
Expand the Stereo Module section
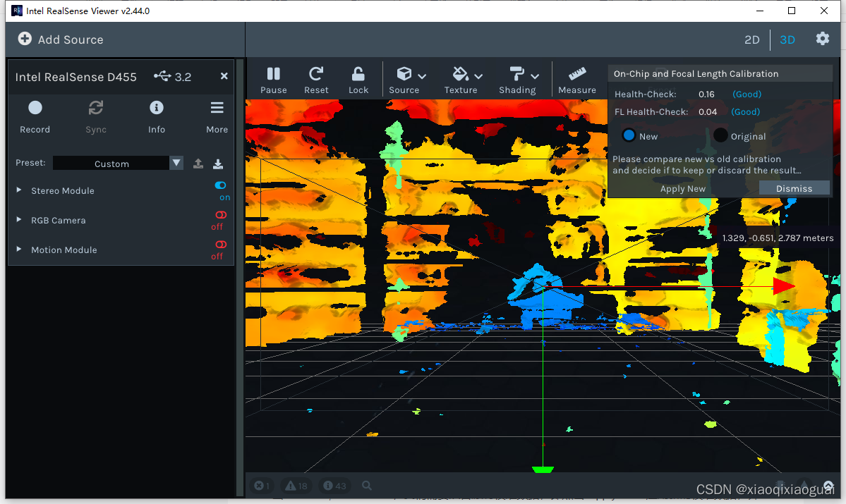click(19, 190)
